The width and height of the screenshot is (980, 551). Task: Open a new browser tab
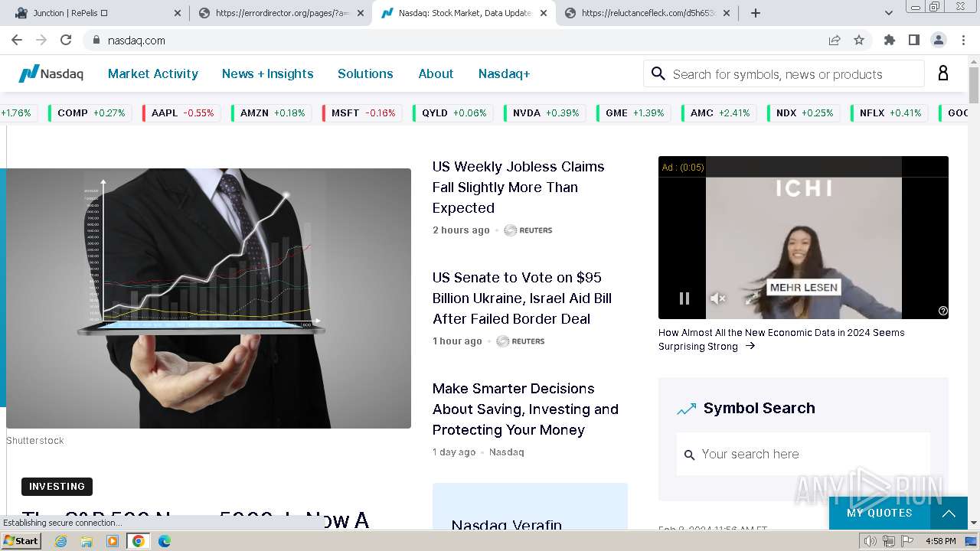click(756, 13)
